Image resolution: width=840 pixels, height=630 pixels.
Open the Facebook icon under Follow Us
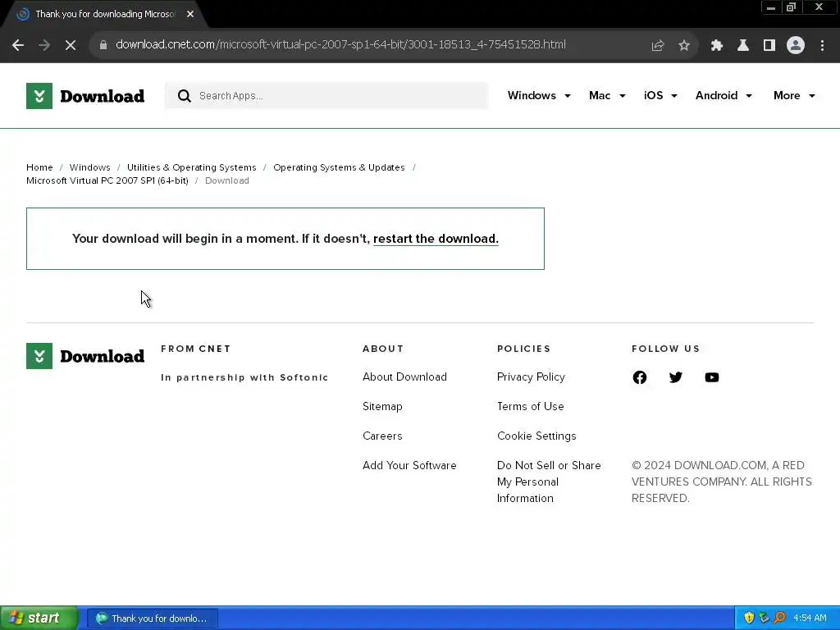[640, 377]
